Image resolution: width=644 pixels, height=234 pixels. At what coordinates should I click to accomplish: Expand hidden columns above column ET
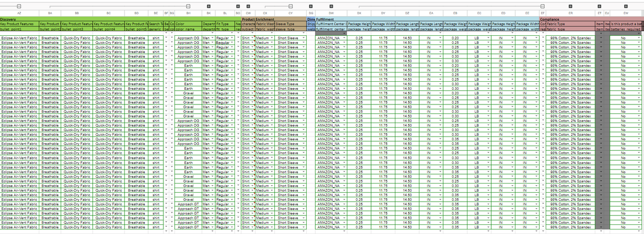pos(599,6)
